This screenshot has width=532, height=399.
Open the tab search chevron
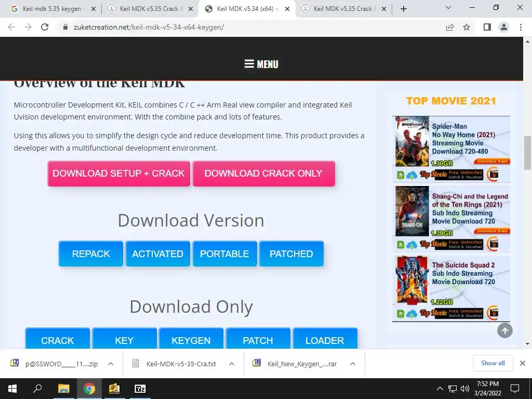click(x=448, y=7)
